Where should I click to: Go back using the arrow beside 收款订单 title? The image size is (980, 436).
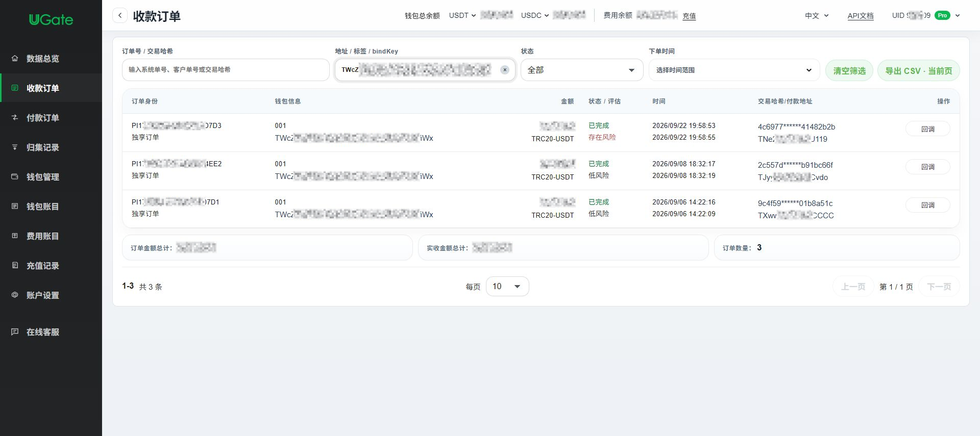click(120, 15)
